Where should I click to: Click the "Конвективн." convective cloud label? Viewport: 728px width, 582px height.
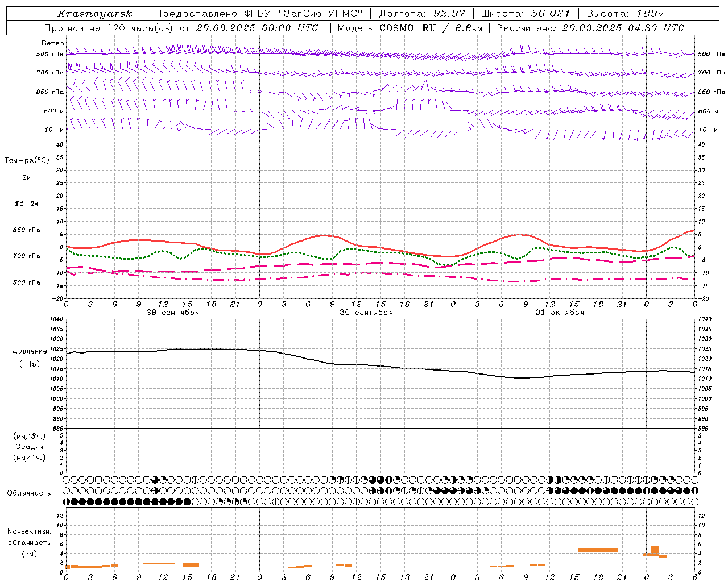point(30,531)
